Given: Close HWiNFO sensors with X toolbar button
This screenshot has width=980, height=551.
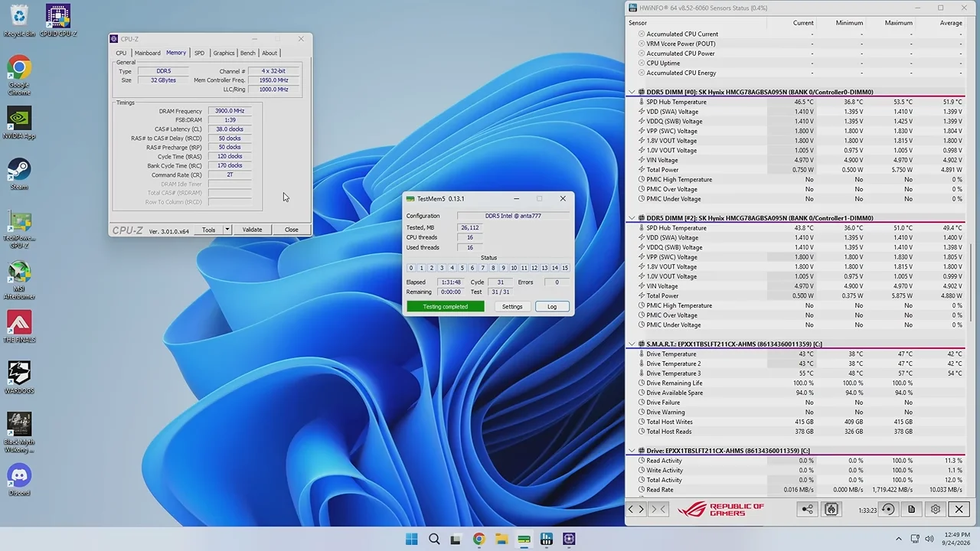Looking at the screenshot, I should click(x=959, y=509).
